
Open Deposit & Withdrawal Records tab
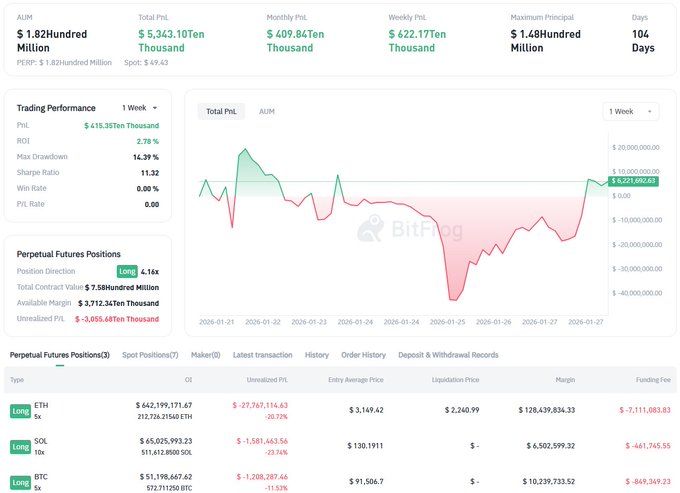pyautogui.click(x=448, y=355)
